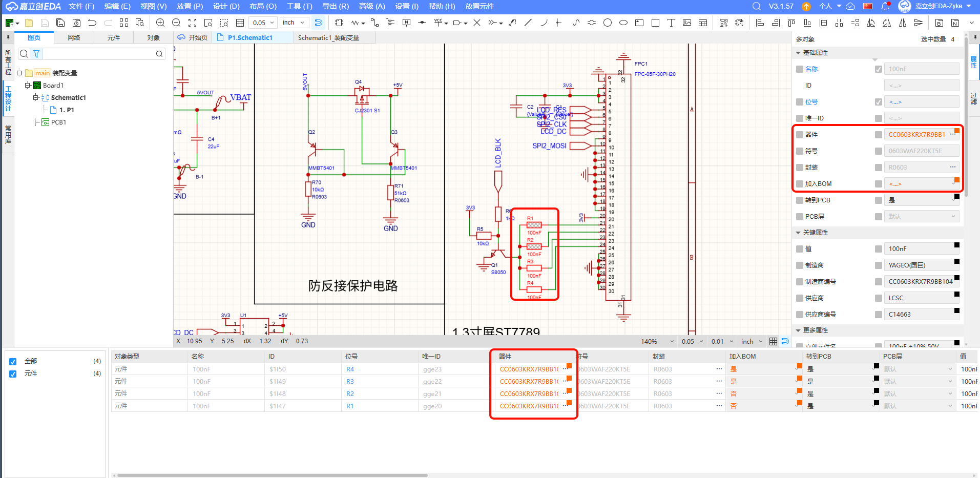Toggle the 元件 checkbox in bottom panel
This screenshot has width=980, height=478.
tap(13, 373)
